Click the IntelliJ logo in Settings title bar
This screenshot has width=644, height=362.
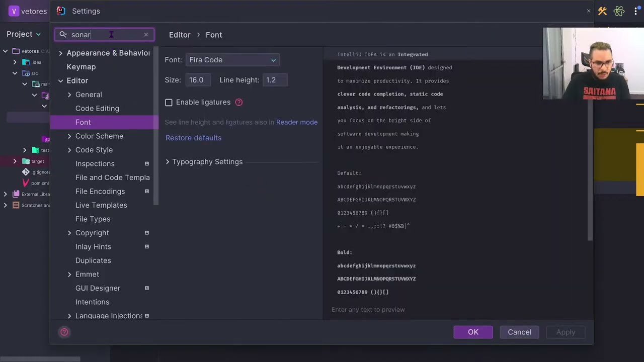(x=61, y=11)
